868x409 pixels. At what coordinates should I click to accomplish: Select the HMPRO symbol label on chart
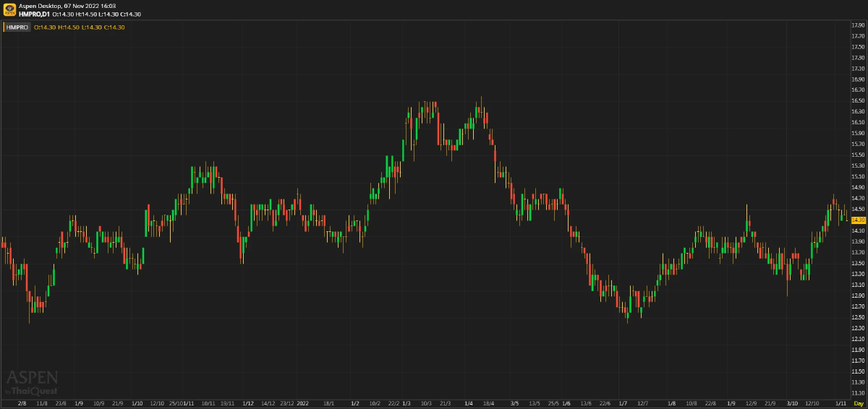[x=17, y=27]
